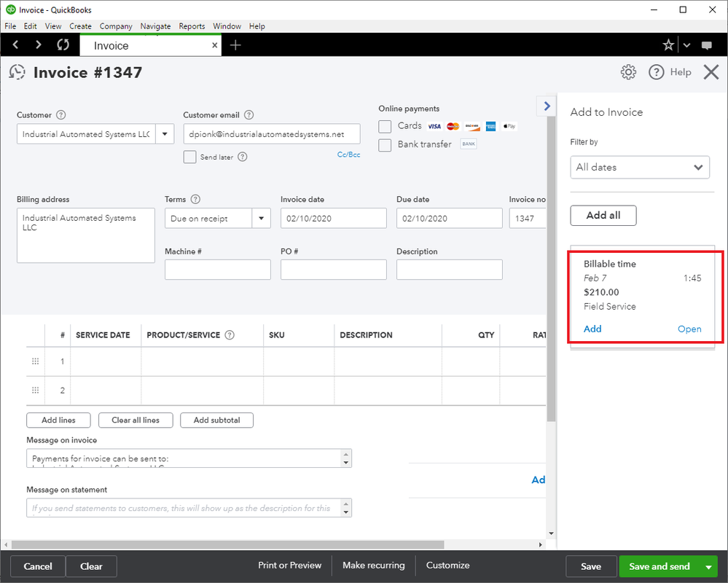Screen dimensions: 728x583
Task: Open the Edit menu
Action: 30,26
